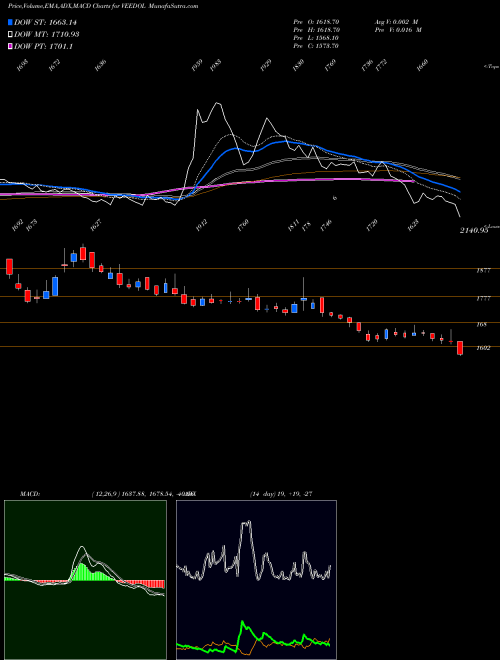Click the 'Pre O: 1618.70' open value
The width and height of the screenshot is (500, 660).
[x=316, y=21]
